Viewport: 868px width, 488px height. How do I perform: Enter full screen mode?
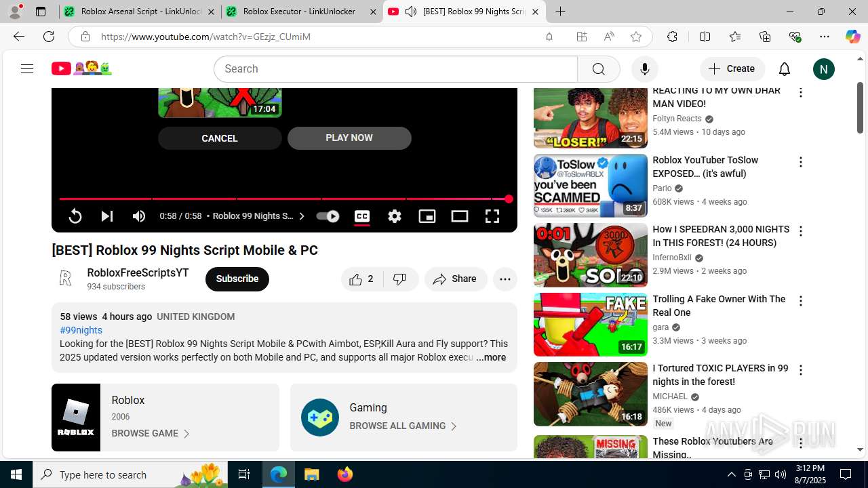pyautogui.click(x=492, y=216)
